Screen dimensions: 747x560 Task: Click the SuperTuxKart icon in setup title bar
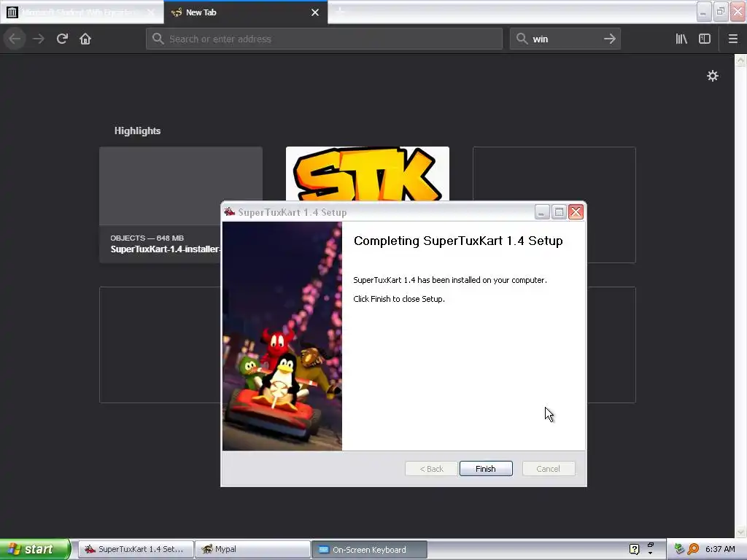230,212
